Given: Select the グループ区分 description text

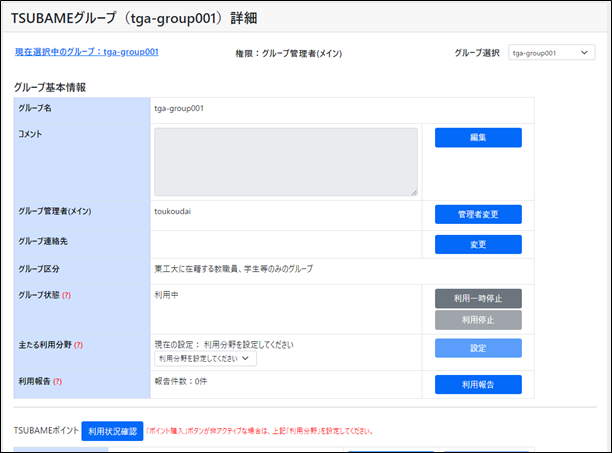Looking at the screenshot, I should click(x=234, y=269).
